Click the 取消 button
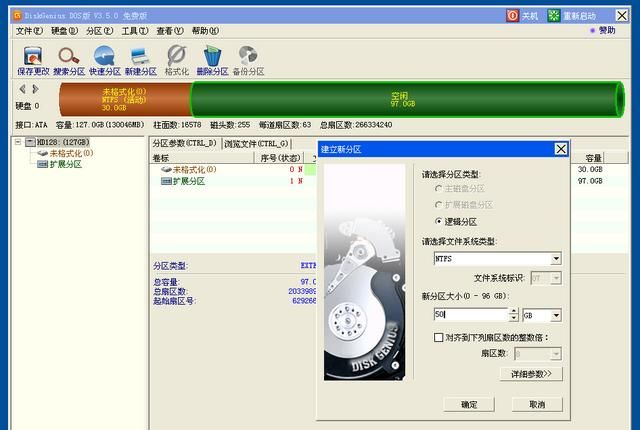Screen dimensions: 640x430 click(537, 405)
